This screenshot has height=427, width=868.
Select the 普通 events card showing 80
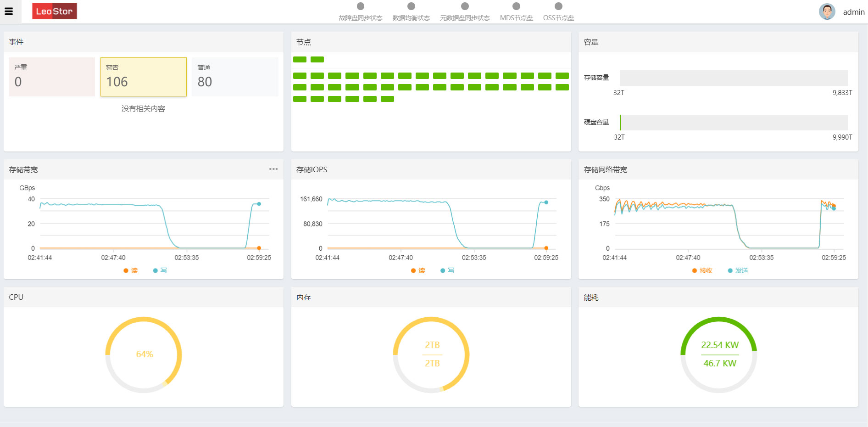click(235, 77)
